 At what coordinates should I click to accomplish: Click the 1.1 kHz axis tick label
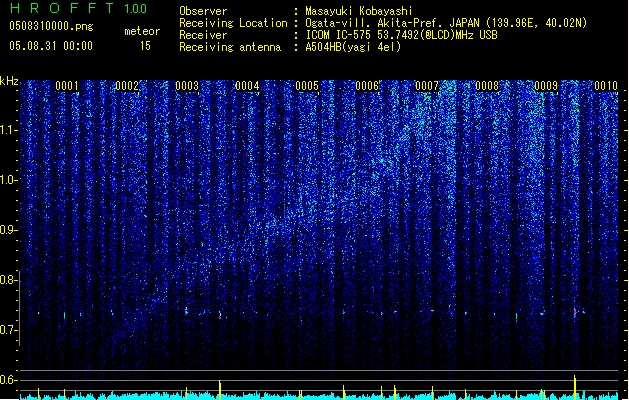[x=9, y=130]
